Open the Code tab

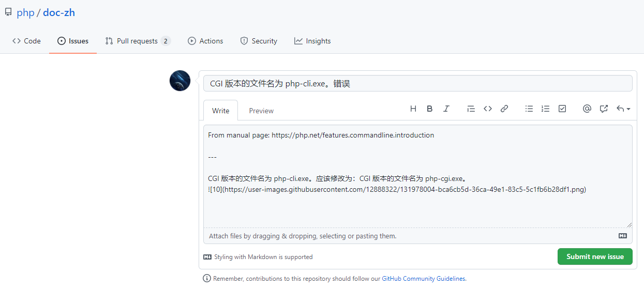(x=26, y=41)
